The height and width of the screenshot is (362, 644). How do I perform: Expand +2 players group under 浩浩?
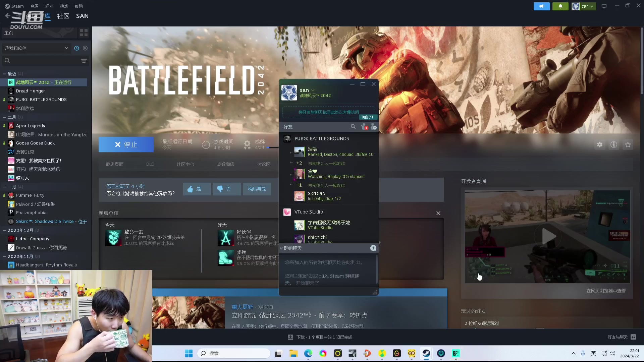tap(299, 163)
